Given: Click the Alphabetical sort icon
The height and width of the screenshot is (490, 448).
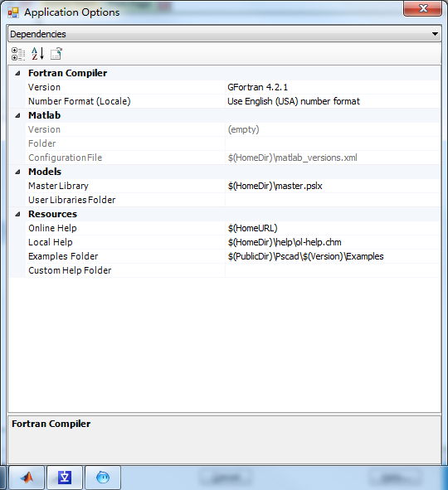Looking at the screenshot, I should 38,54.
